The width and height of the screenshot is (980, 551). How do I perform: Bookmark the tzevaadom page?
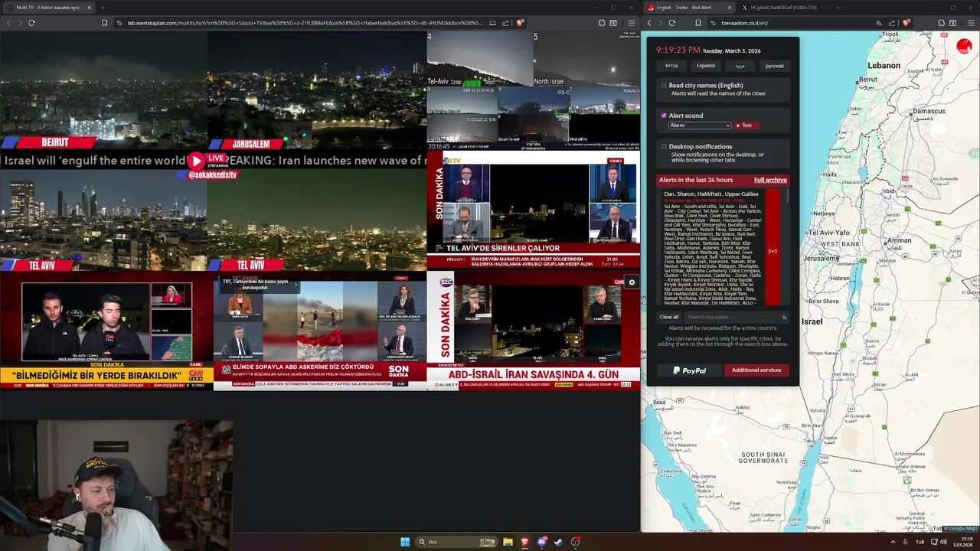tap(698, 23)
